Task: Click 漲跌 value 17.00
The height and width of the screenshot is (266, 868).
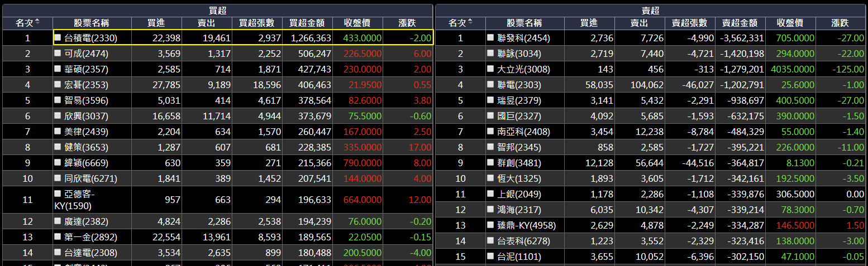Action: coord(421,147)
